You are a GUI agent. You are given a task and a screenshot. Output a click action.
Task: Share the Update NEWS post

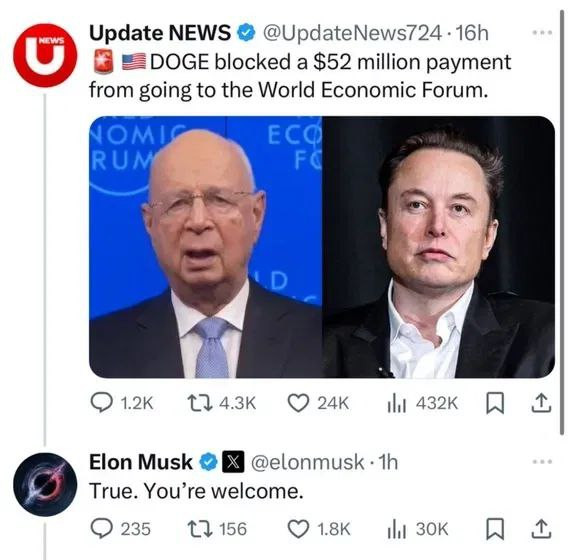(x=541, y=404)
